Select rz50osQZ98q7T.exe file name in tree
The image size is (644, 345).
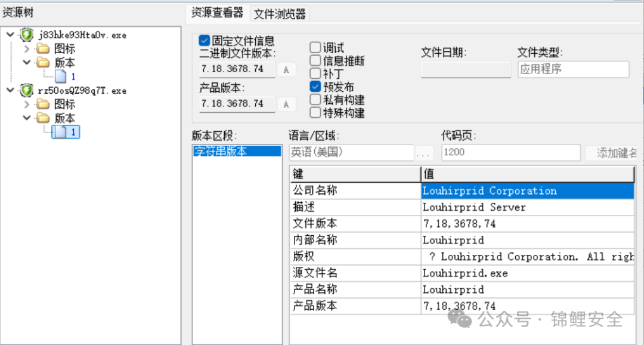coord(82,91)
